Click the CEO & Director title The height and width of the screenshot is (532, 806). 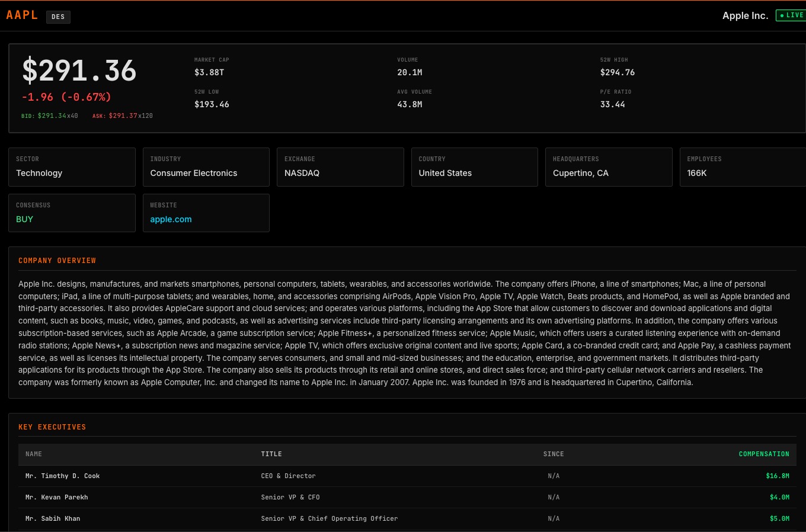[288, 476]
